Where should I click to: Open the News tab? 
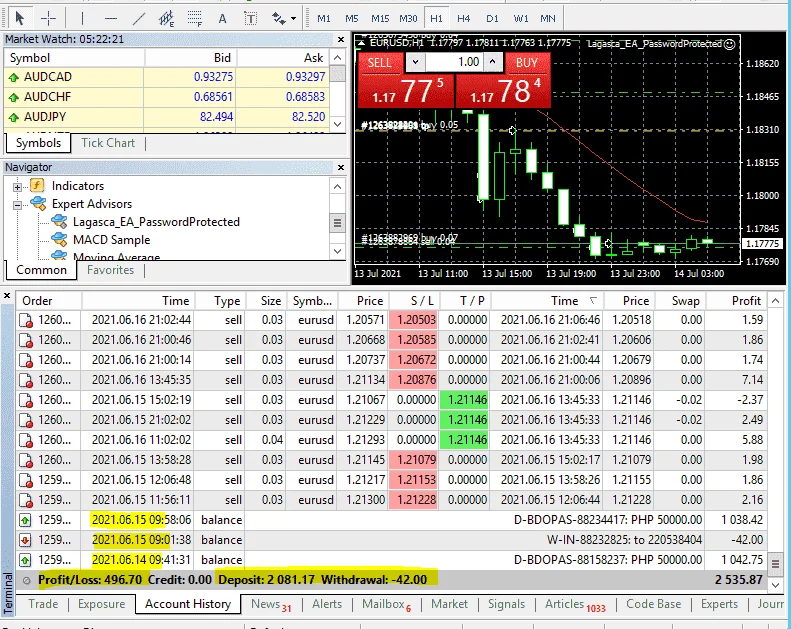[271, 604]
